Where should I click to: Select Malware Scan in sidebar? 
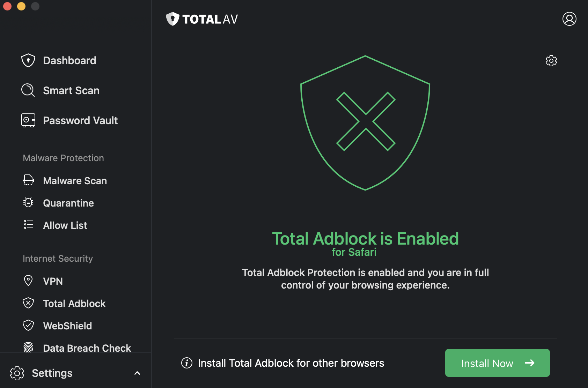click(75, 180)
